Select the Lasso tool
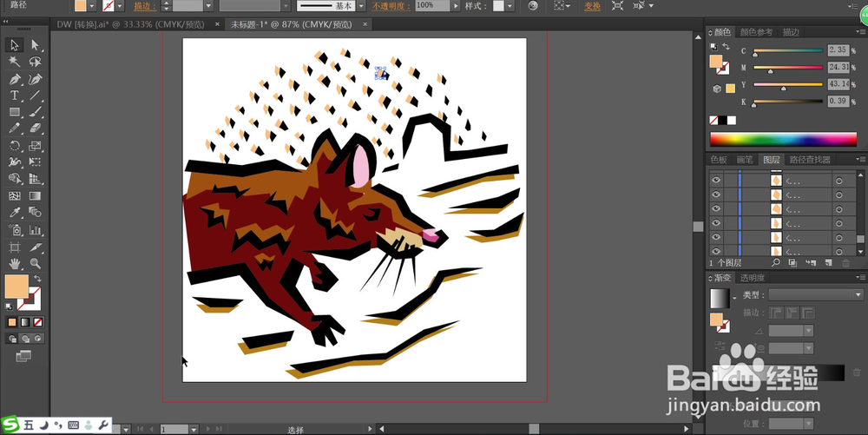The width and height of the screenshot is (868, 435). (36, 62)
